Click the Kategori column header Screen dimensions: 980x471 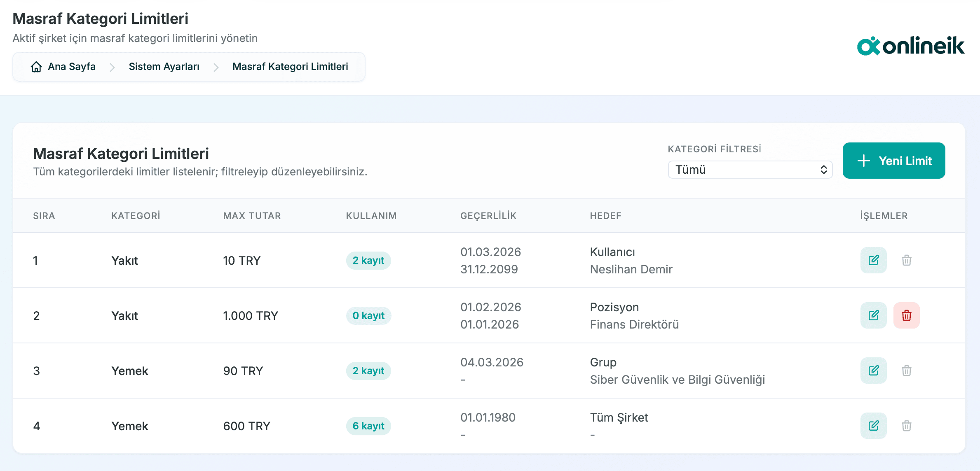coord(136,216)
